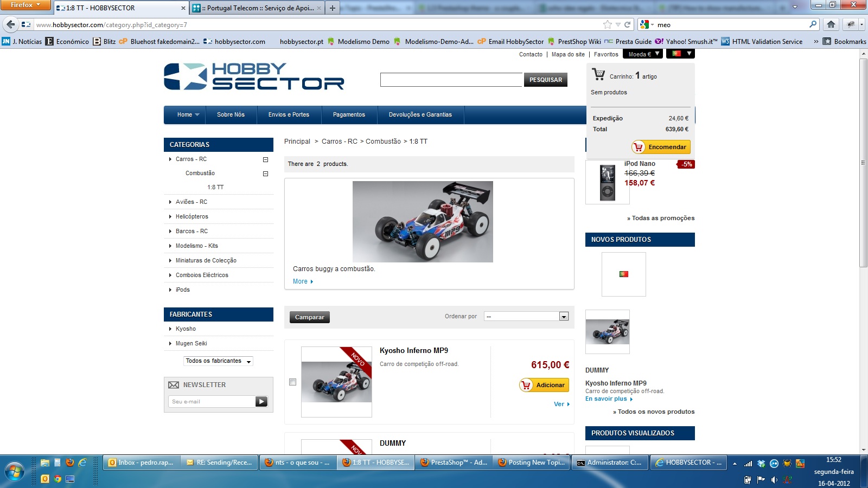Open the Bookmarks menu icon
The image size is (868, 488).
click(x=827, y=41)
